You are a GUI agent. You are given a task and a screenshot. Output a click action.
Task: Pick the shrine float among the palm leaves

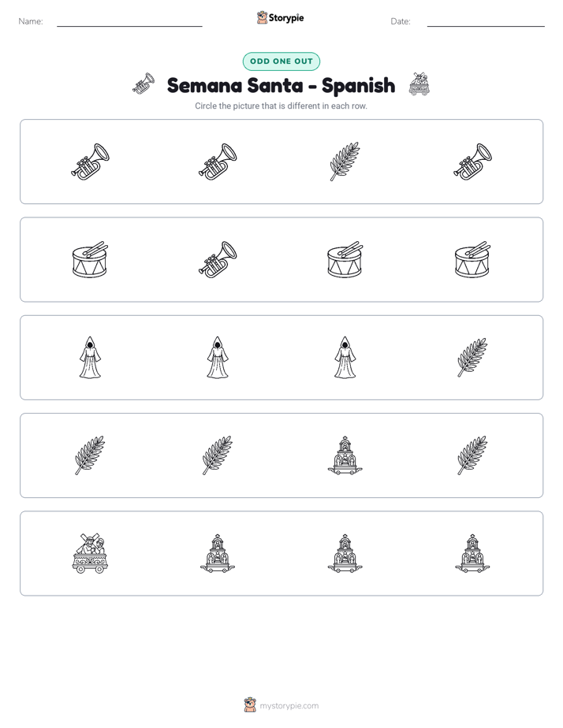coord(345,455)
